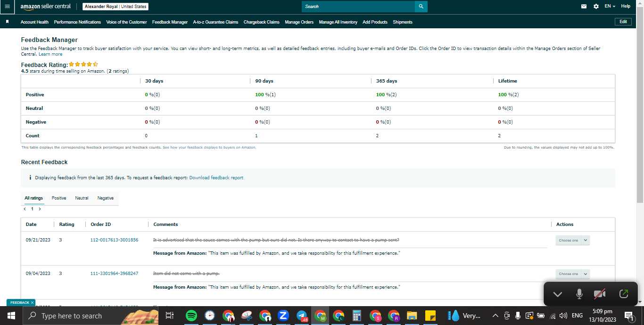
Task: Open Account Health menu
Action: click(34, 22)
